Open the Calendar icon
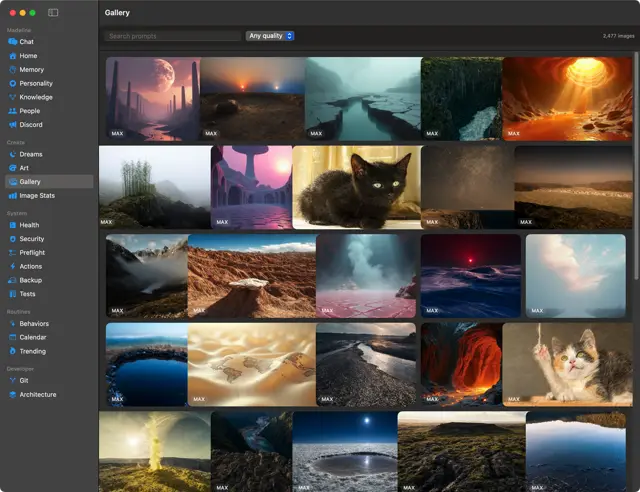 (13, 337)
